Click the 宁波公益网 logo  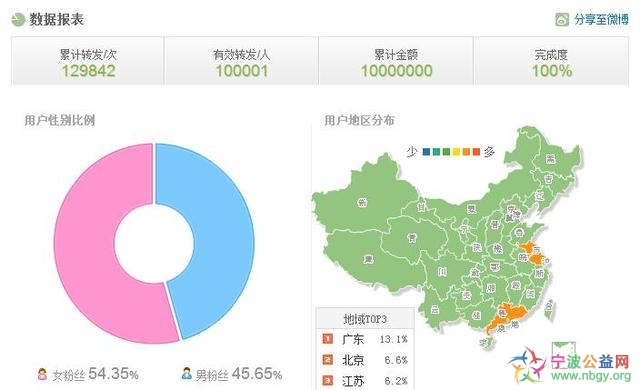[x=569, y=364]
